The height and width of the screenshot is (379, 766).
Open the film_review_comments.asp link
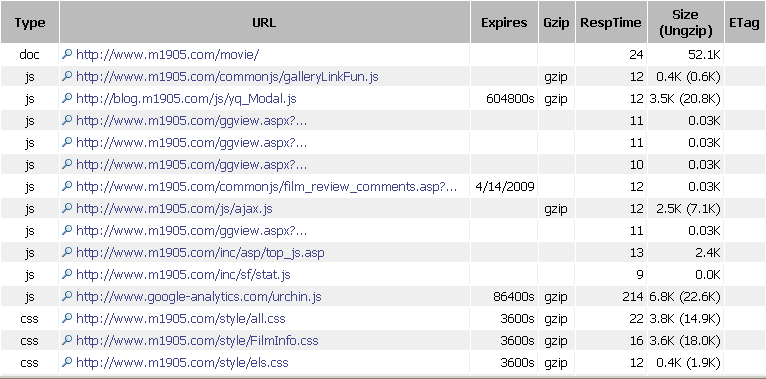[x=267, y=187]
